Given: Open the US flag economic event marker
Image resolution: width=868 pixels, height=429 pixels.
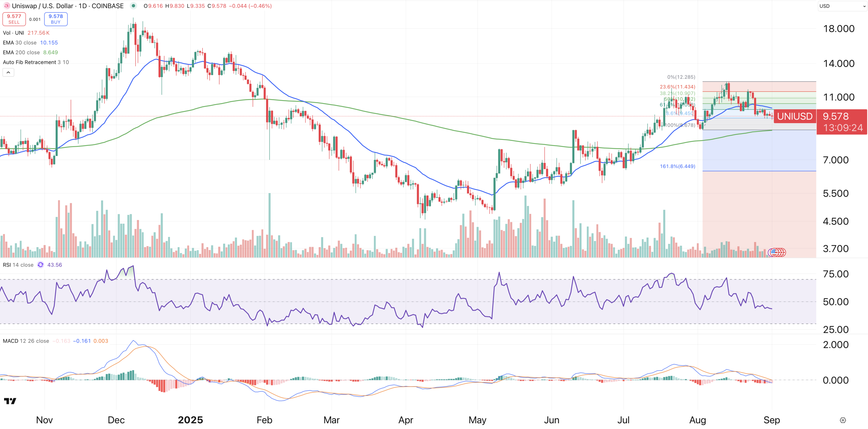Looking at the screenshot, I should coord(774,252).
